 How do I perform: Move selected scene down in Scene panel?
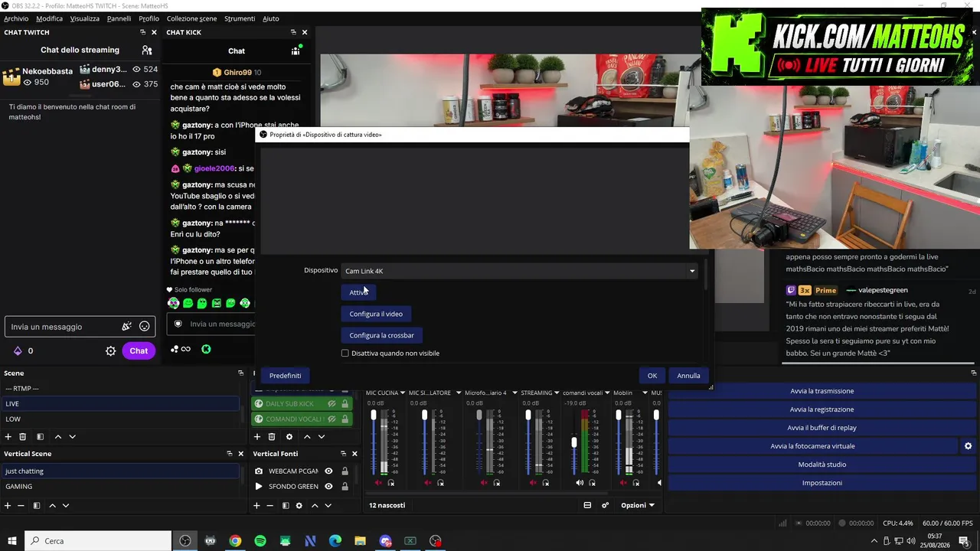click(72, 436)
